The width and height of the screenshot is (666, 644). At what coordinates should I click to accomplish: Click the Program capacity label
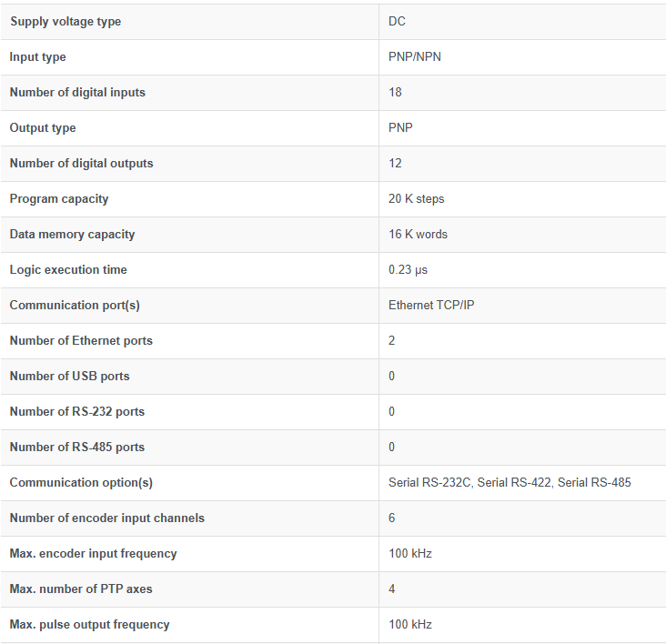tap(59, 199)
